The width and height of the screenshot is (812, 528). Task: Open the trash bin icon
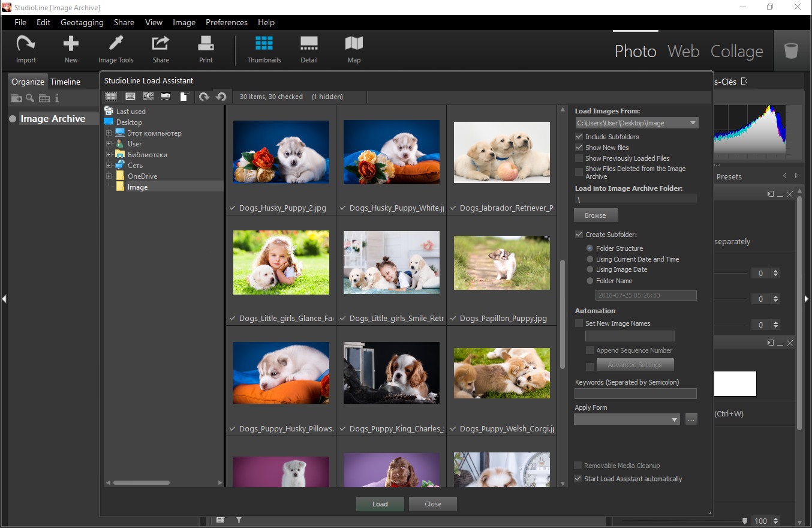791,50
